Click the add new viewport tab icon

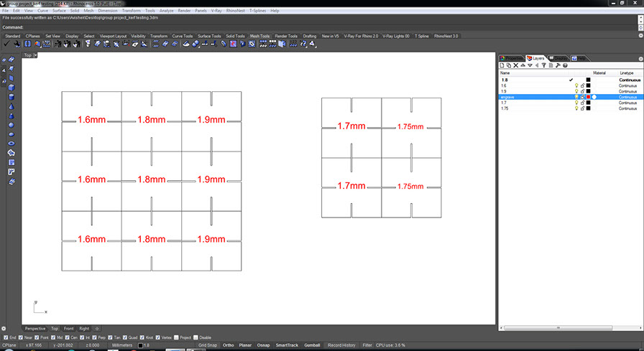(97, 329)
